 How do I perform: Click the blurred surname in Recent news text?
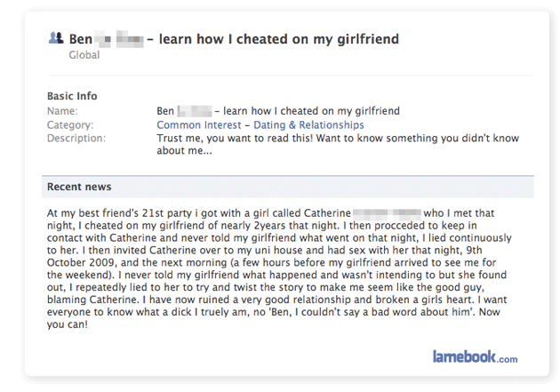coord(386,214)
